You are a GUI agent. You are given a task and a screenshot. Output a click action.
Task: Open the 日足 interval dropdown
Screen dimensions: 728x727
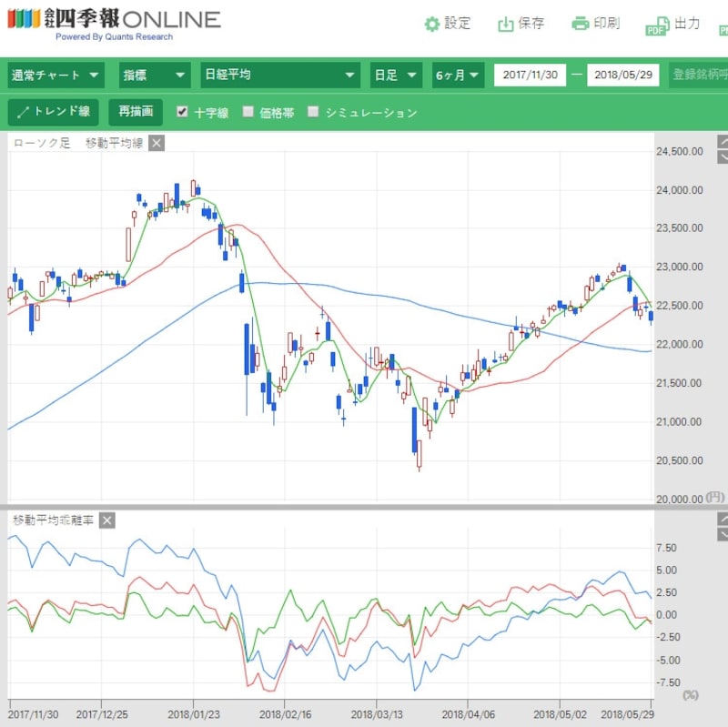pos(396,75)
